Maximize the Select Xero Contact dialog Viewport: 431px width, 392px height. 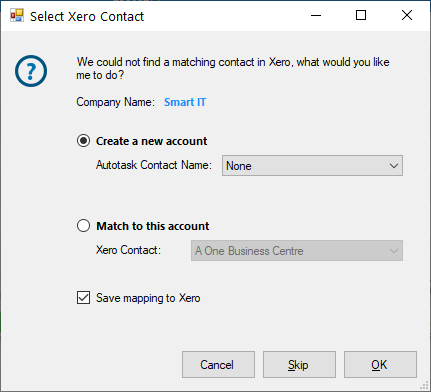(361, 15)
